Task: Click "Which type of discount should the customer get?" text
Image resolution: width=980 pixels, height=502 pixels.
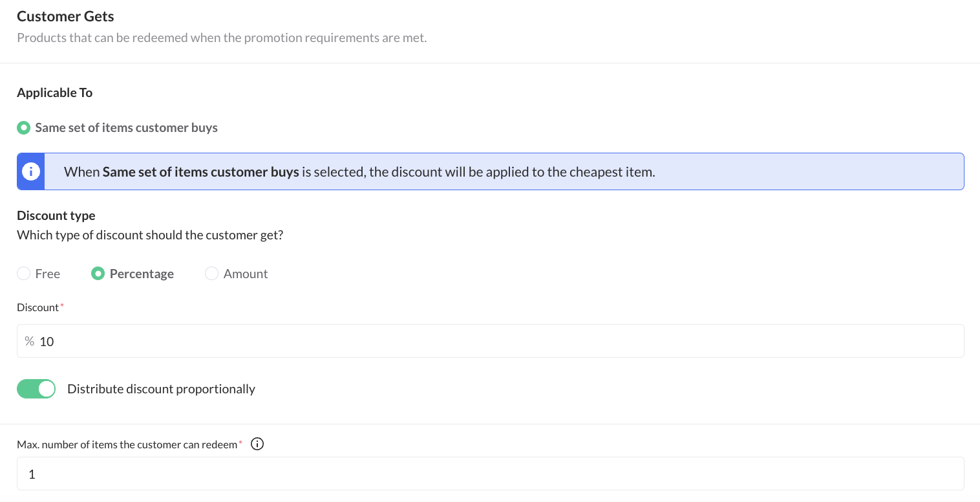Action: (150, 235)
